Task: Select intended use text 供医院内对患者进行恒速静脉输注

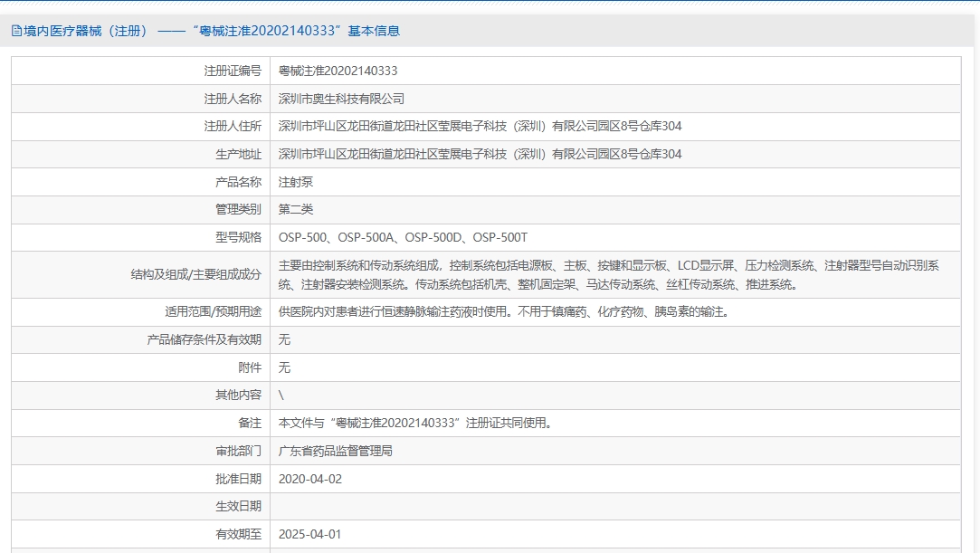Action: (504, 311)
